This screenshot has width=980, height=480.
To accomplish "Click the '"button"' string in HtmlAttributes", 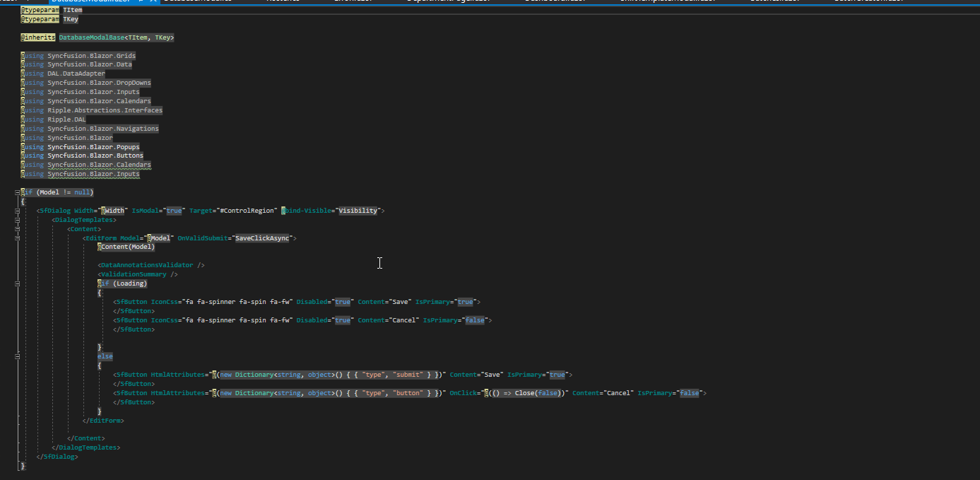I will coord(406,393).
